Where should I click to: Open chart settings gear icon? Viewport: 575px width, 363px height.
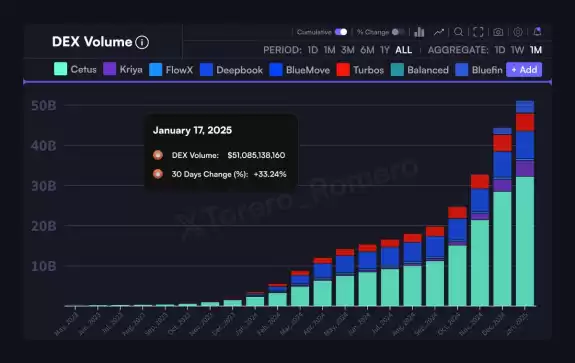(x=518, y=32)
